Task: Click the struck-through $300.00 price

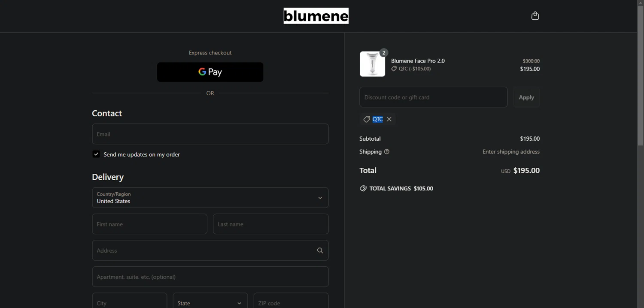Action: point(531,61)
